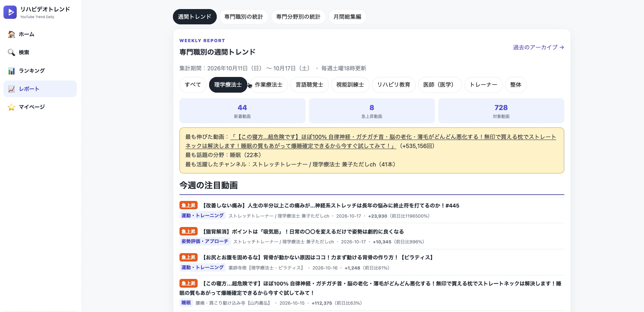Select the 理学療法士 filter chip
This screenshot has height=312, width=644.
[228, 85]
